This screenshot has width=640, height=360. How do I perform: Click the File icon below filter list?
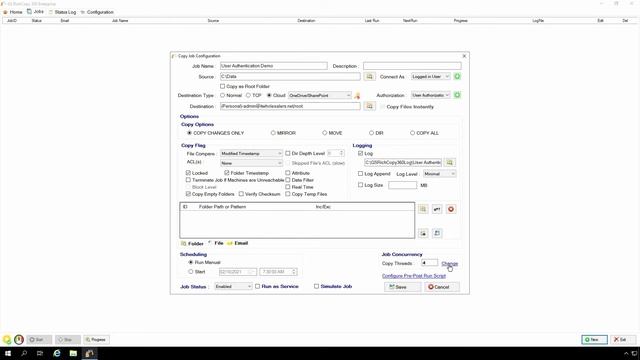tap(210, 243)
